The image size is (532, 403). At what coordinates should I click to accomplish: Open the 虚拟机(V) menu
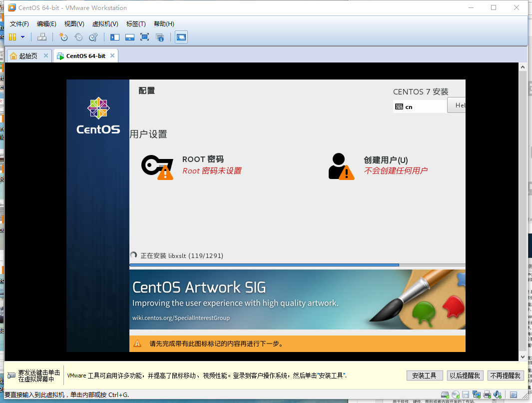[105, 24]
